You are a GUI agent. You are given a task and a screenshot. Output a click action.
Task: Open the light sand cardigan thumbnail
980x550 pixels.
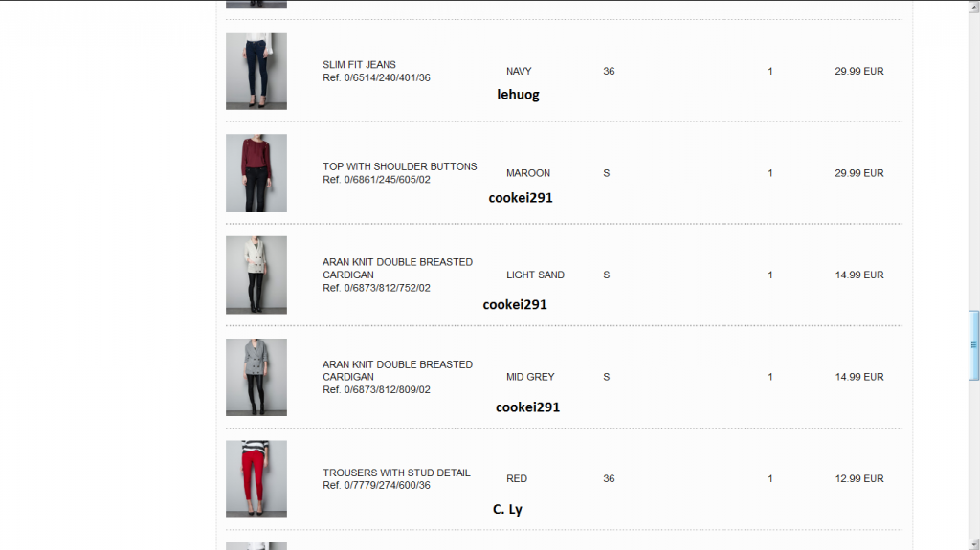256,275
